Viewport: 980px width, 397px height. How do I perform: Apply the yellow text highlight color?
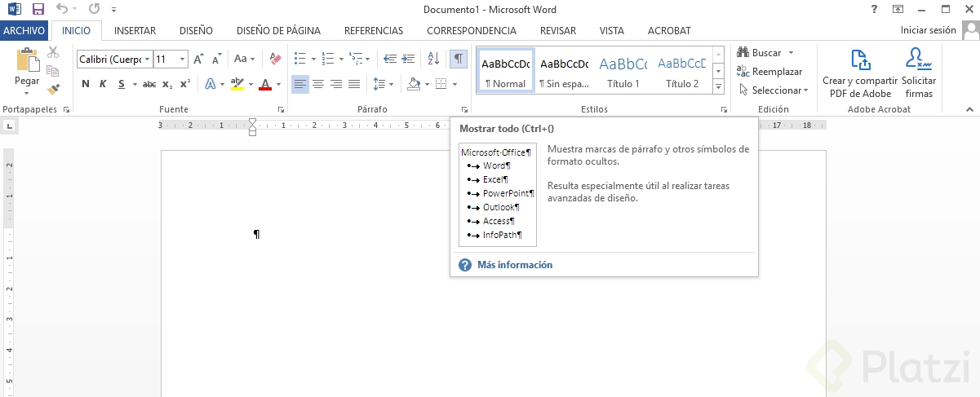[x=237, y=84]
